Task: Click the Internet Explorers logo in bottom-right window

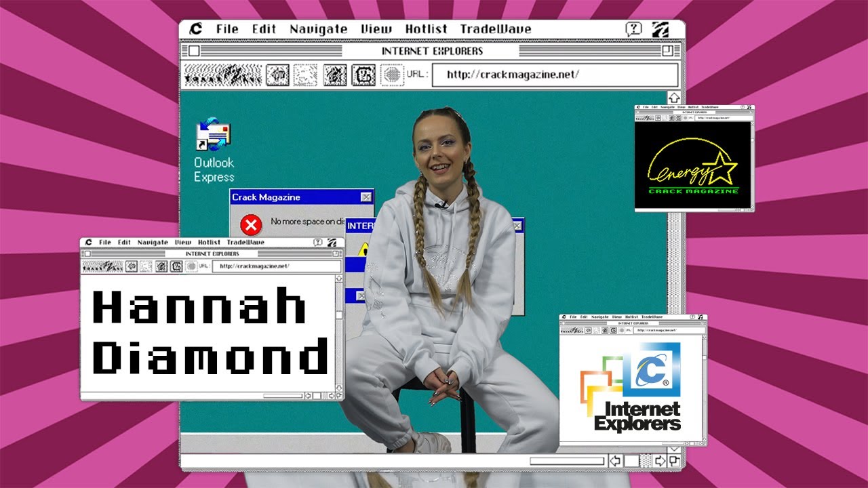Action: [x=631, y=388]
